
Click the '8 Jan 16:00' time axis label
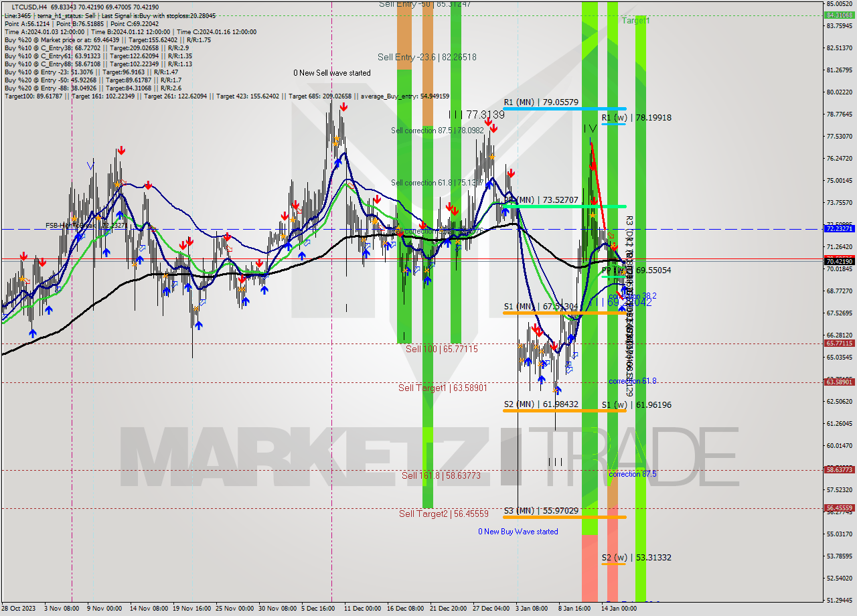(x=575, y=609)
